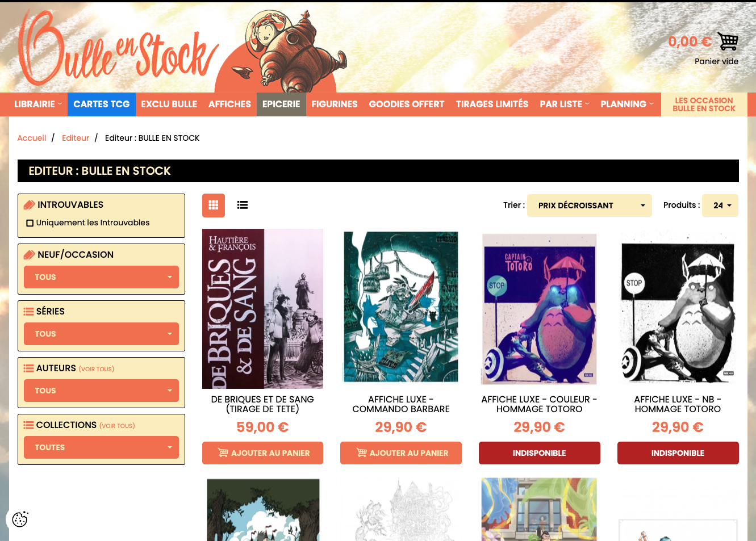The height and width of the screenshot is (541, 756).
Task: Expand the Collections Toutes dropdown
Action: tap(102, 447)
